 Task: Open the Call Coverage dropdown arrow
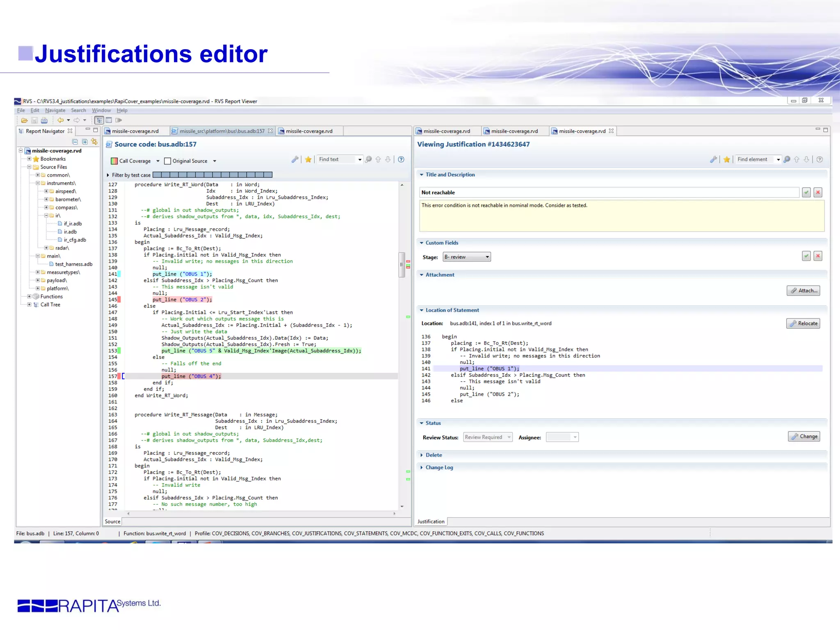(x=158, y=161)
